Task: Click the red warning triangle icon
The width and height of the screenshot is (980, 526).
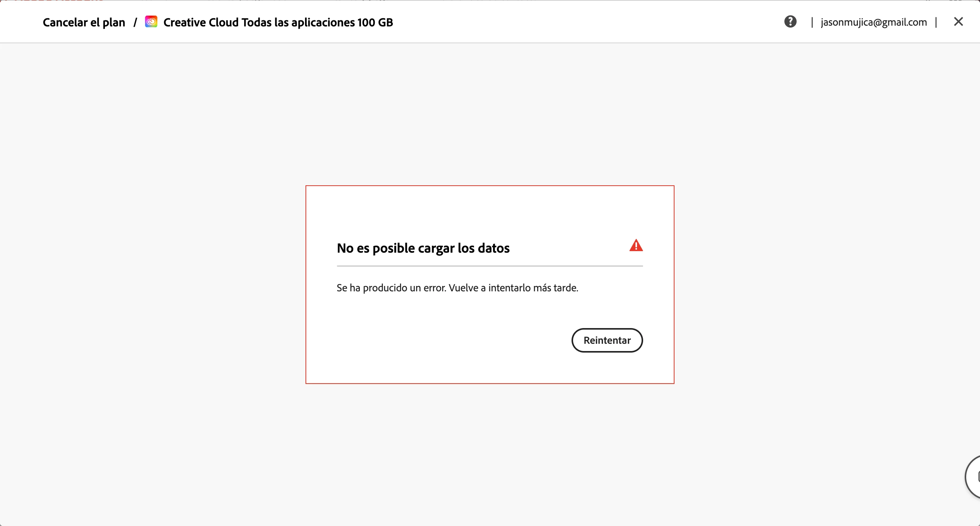Action: pyautogui.click(x=636, y=245)
